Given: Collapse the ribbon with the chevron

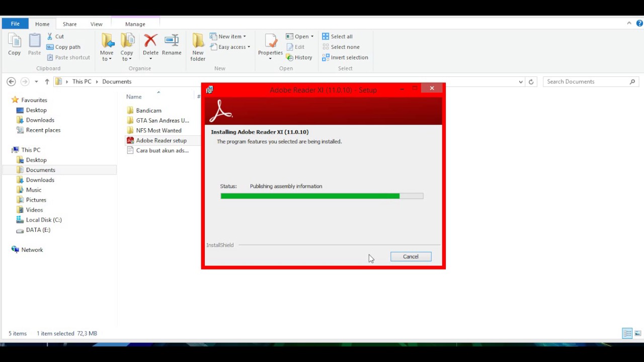Looking at the screenshot, I should [629, 23].
